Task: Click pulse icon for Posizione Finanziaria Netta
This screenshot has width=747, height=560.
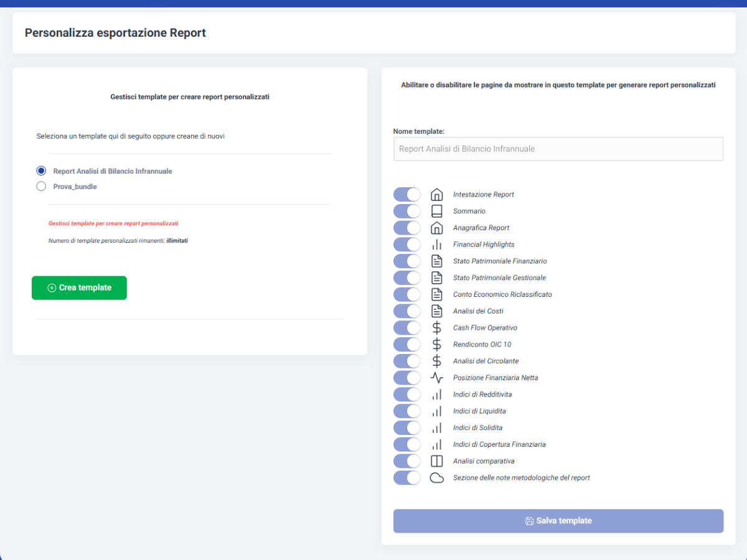Action: pos(437,378)
